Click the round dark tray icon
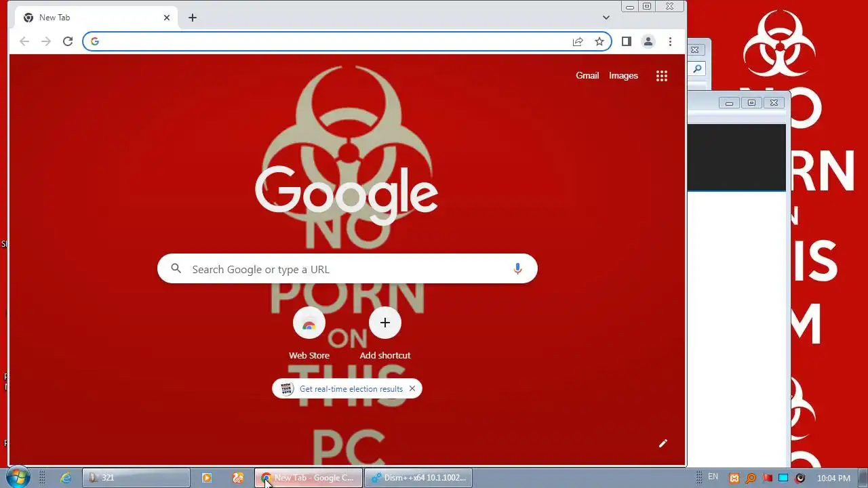868x488 pixels. [800, 479]
